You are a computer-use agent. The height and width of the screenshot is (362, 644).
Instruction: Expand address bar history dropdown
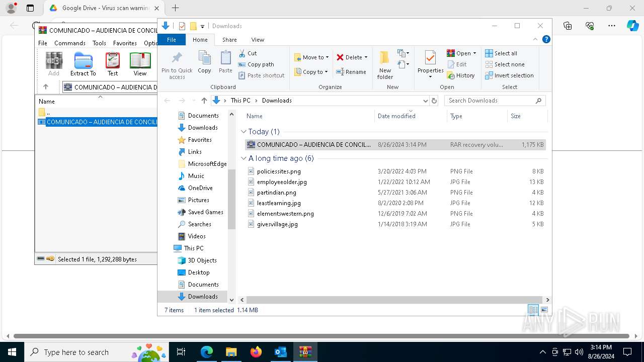click(x=426, y=101)
